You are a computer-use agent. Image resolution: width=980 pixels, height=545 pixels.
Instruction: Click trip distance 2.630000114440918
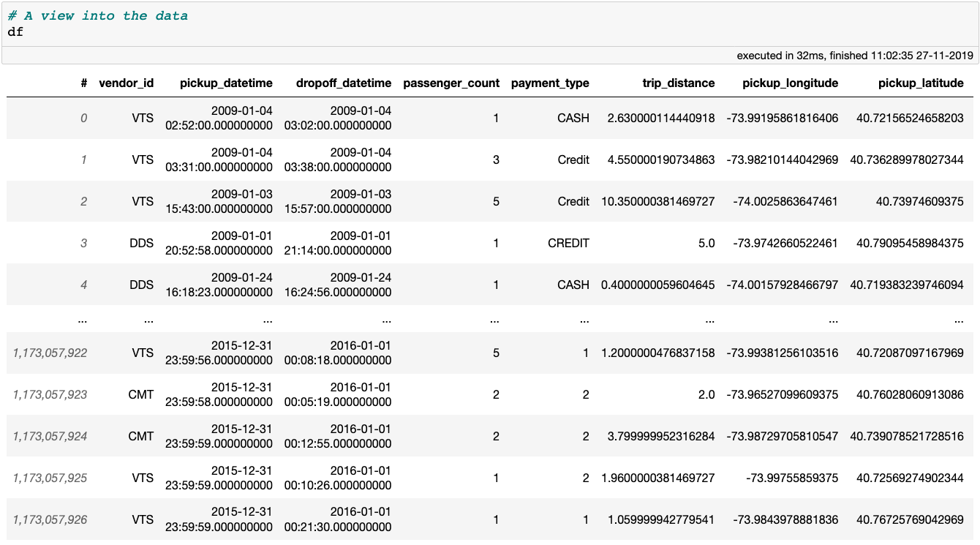click(x=661, y=118)
